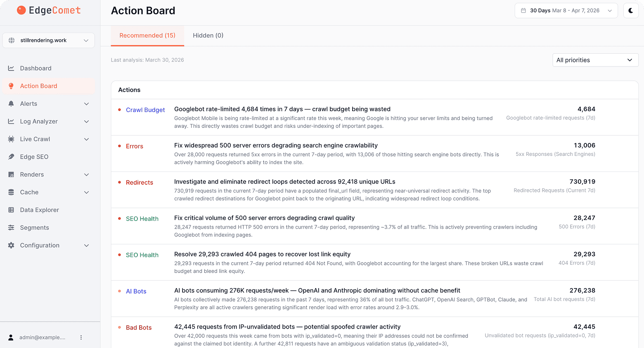Expand the Cache menu chevron

[87, 192]
